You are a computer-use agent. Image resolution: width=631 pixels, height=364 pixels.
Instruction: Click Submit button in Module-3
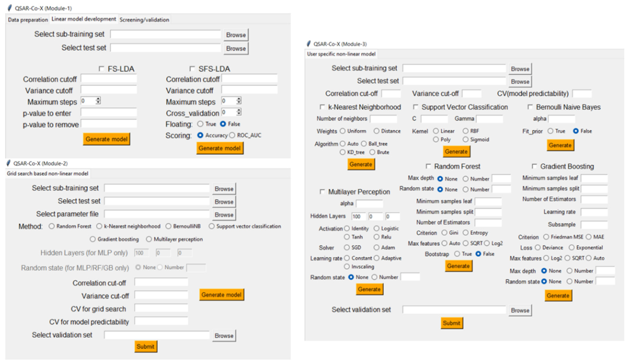tap(452, 323)
